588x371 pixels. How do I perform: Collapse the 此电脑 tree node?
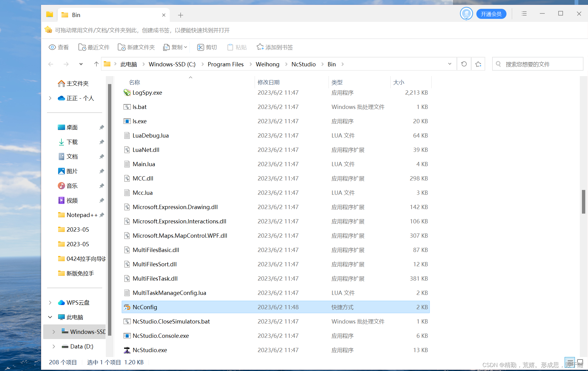tap(50, 317)
